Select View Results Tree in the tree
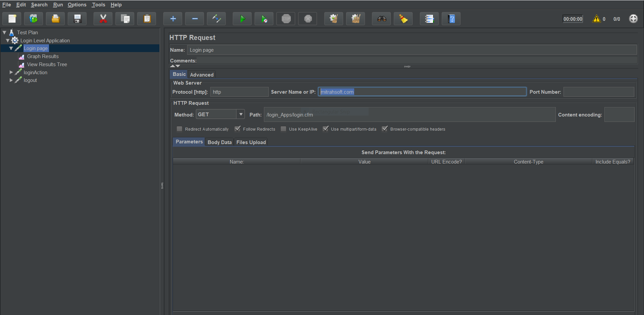Screen dimensions: 644x315 [47, 64]
